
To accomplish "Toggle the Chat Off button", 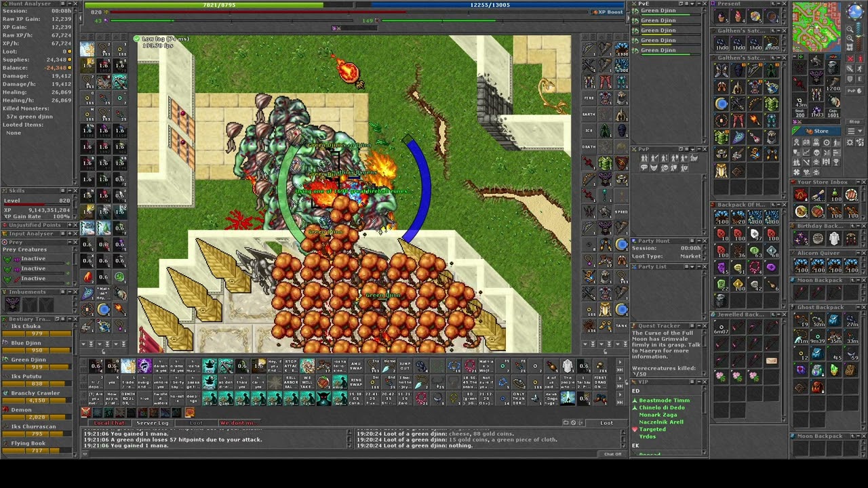I will point(613,454).
